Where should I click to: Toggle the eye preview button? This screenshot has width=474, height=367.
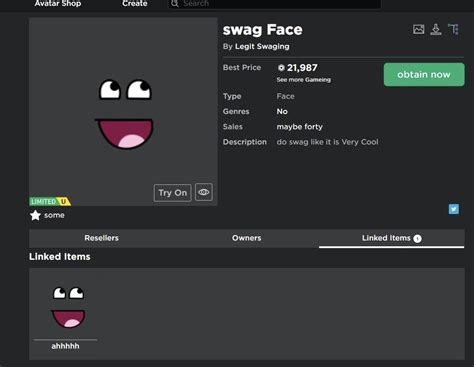coord(204,192)
